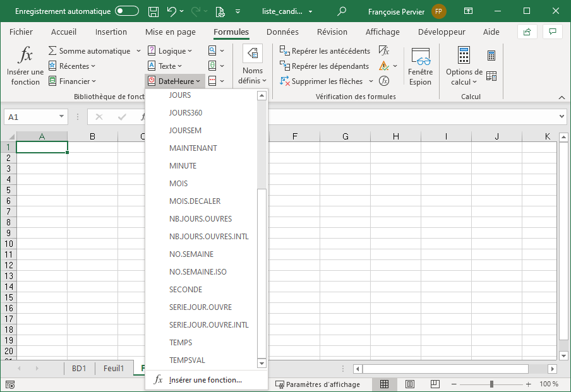Click the Save disk icon
The image size is (571, 392).
pos(153,11)
